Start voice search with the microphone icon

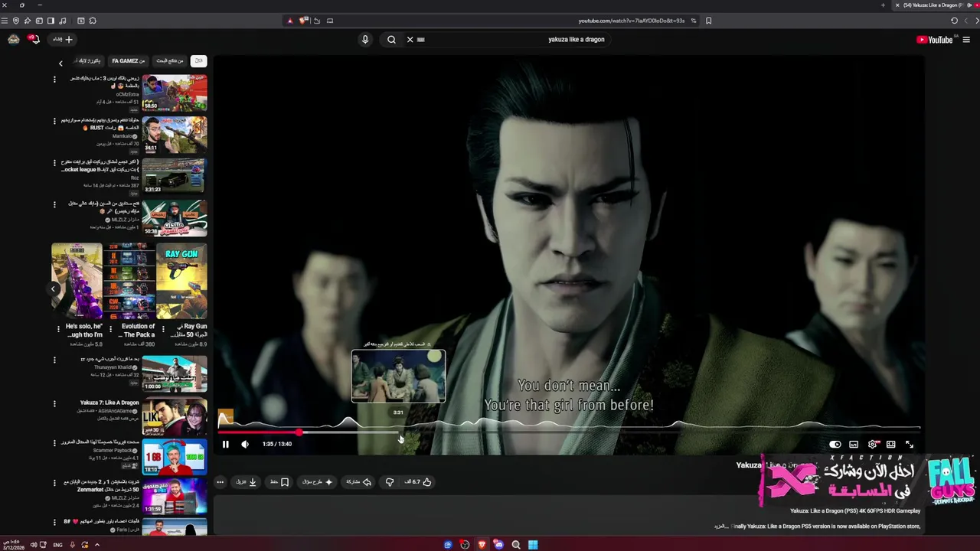(x=365, y=40)
